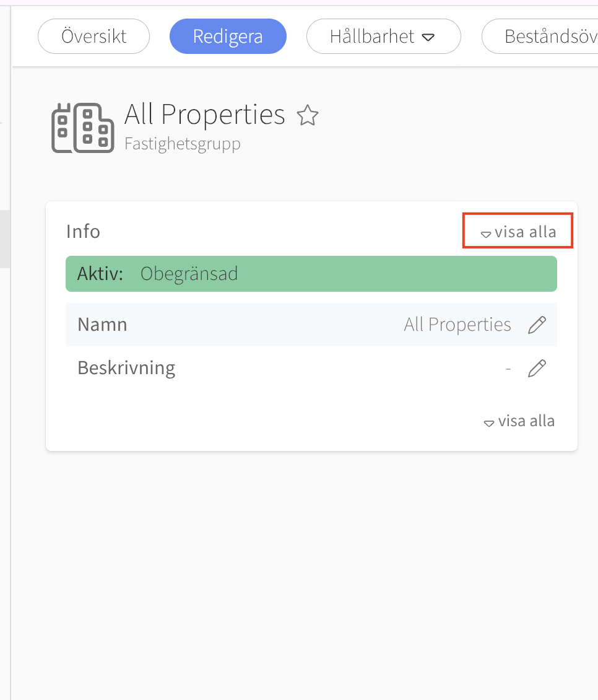Click the All Properties value in Namn row
The height and width of the screenshot is (700, 598).
pos(457,325)
